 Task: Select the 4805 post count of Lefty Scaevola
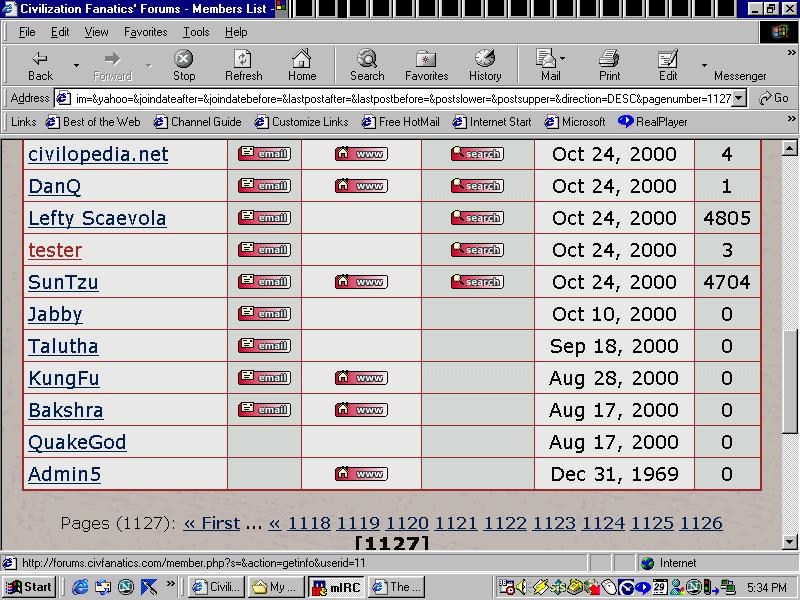point(727,218)
